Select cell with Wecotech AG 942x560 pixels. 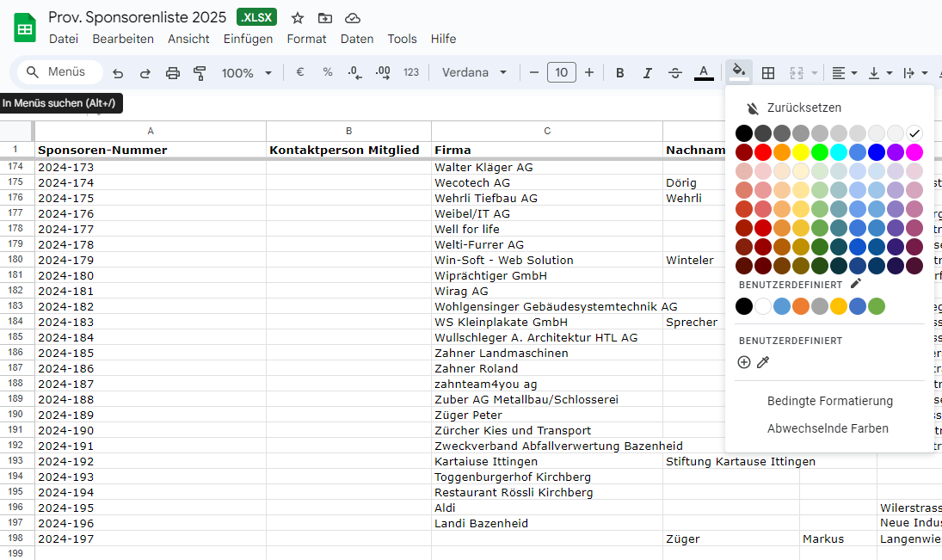point(546,182)
